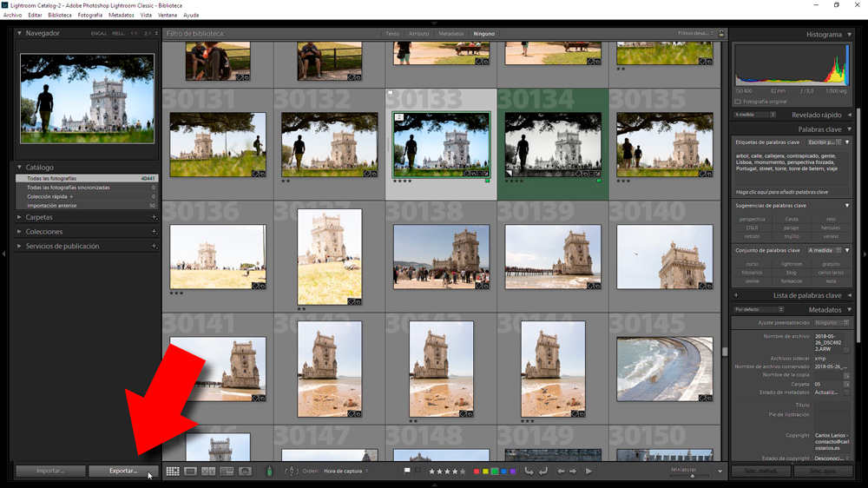Click the Sinc. ajus. button

coord(823,471)
